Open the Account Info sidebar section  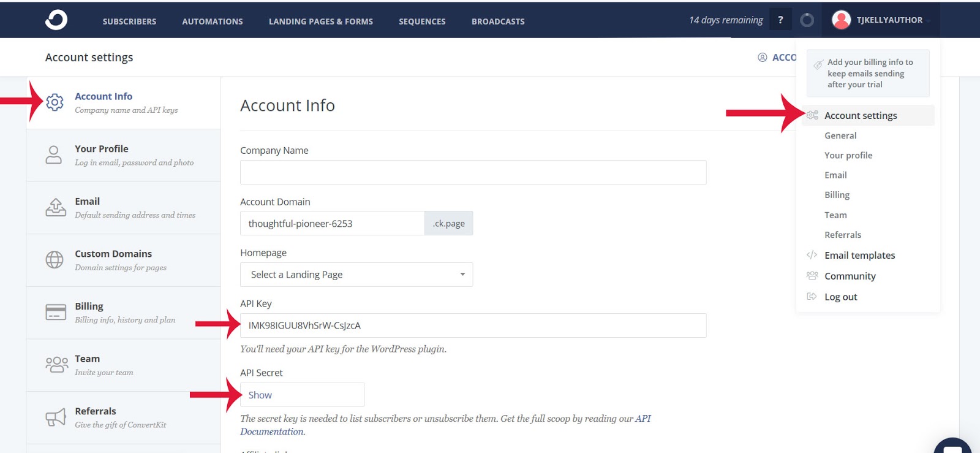[x=123, y=103]
